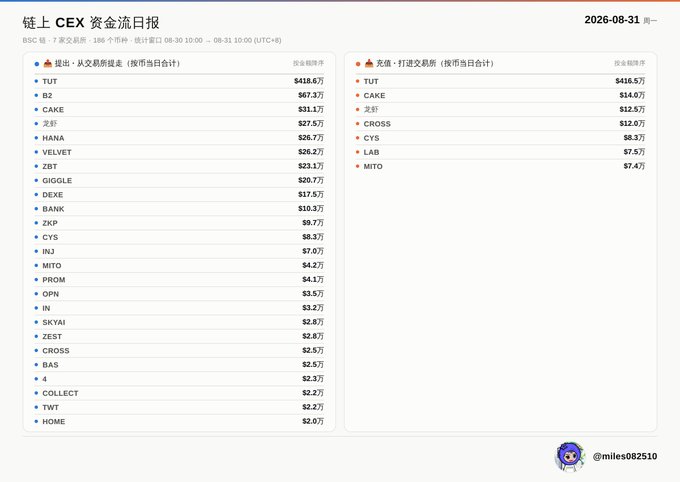Select the report title 链上 CEX 资金流日报
Image resolution: width=680 pixels, height=482 pixels.
[91, 23]
